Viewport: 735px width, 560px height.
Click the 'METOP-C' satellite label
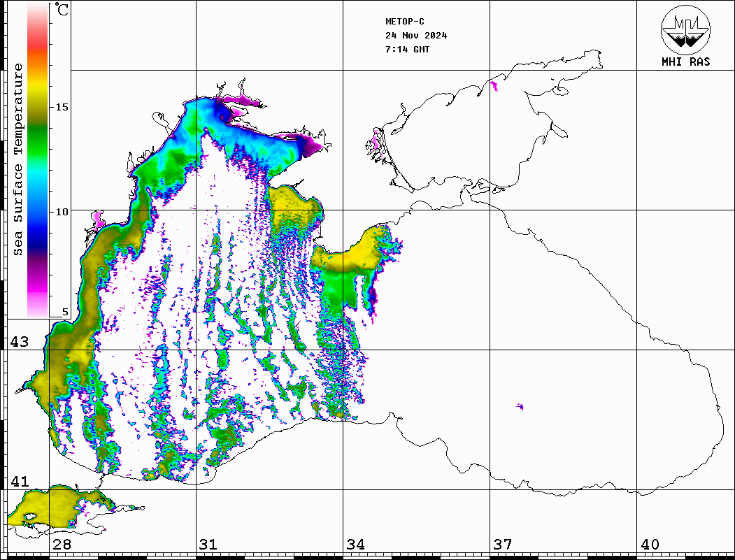(405, 22)
